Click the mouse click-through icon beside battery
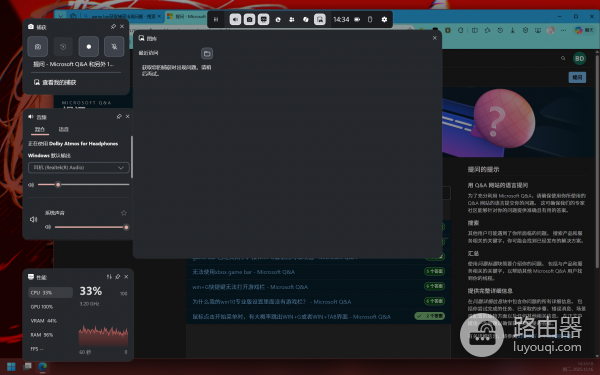Image resolution: width=600 pixels, height=375 pixels. (370, 20)
